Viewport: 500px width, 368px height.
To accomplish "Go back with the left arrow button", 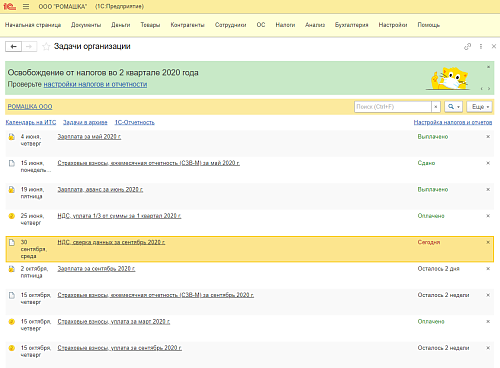I will click(x=13, y=46).
